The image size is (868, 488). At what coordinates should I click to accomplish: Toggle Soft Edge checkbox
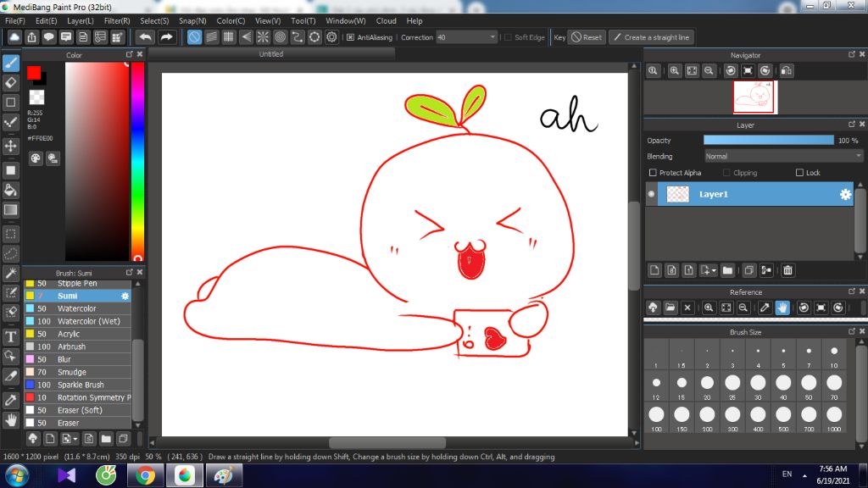[508, 37]
